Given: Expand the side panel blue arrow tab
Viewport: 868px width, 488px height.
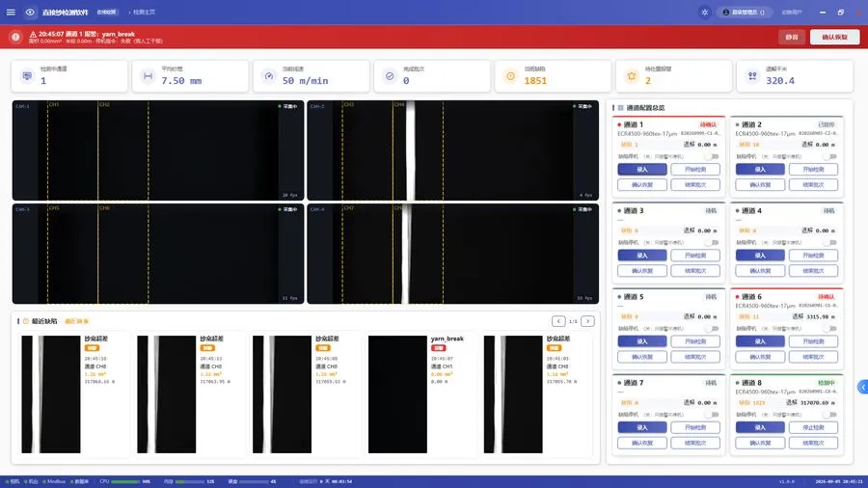Looking at the screenshot, I should point(862,388).
